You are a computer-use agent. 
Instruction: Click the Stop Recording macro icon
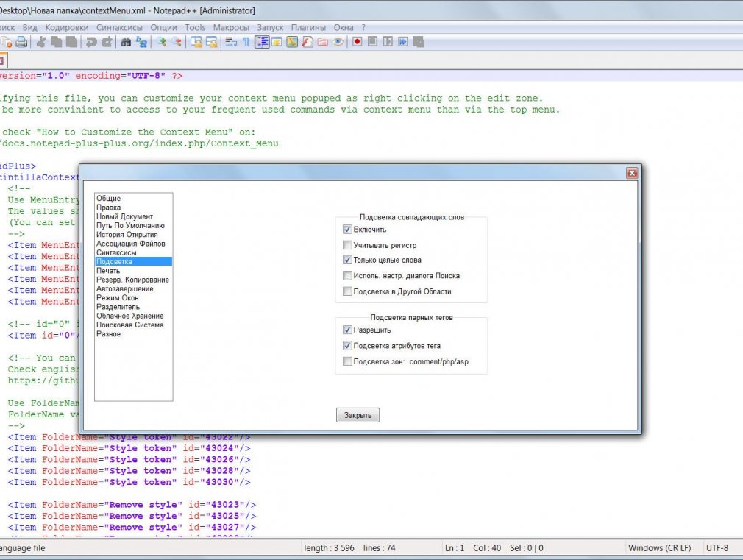(x=372, y=42)
